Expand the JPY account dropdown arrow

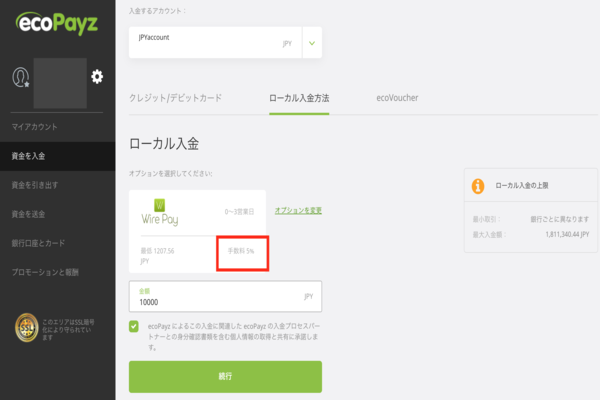tap(312, 43)
